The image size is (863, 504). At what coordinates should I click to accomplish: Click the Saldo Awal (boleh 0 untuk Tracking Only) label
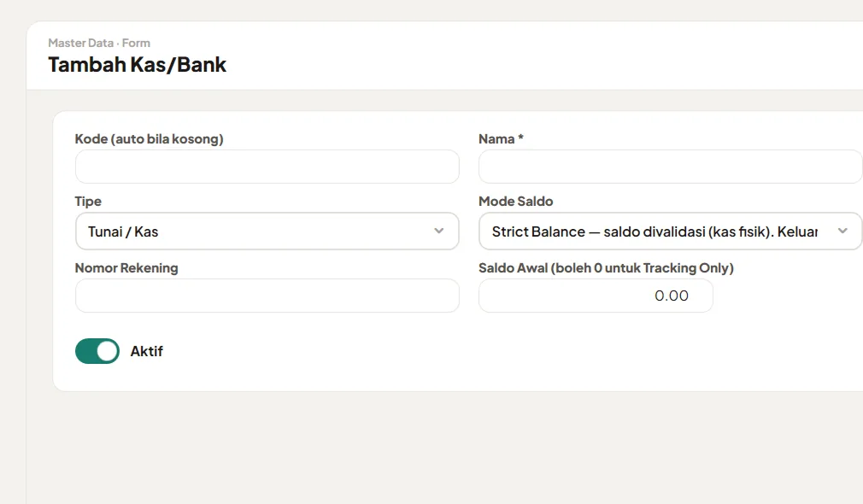point(606,268)
